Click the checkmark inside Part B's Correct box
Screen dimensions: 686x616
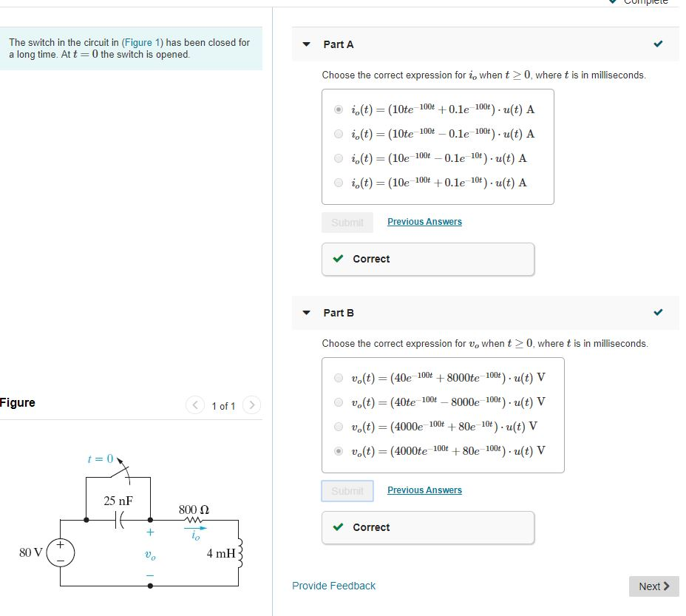[x=339, y=527]
